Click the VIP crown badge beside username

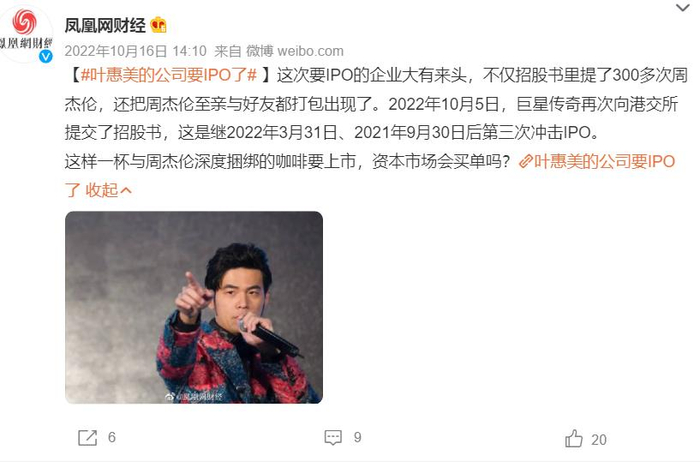tap(158, 25)
